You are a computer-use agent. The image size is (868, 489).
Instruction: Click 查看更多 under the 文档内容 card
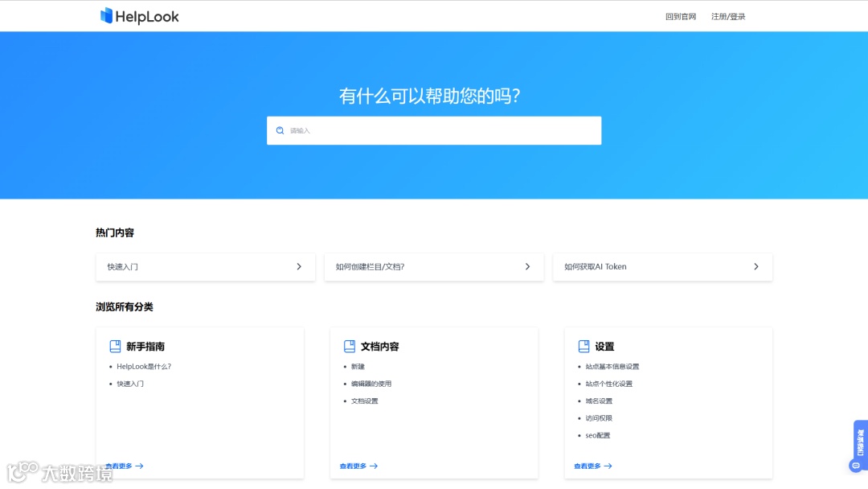(352, 466)
